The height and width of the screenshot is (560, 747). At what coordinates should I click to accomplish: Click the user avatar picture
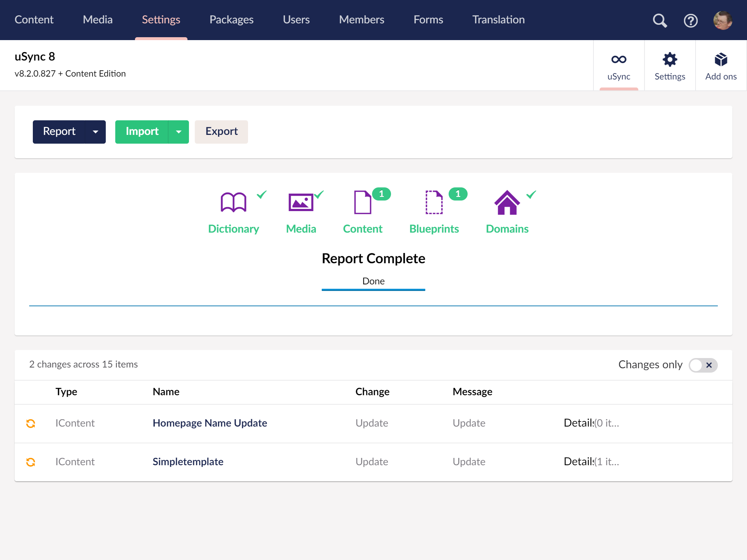722,20
